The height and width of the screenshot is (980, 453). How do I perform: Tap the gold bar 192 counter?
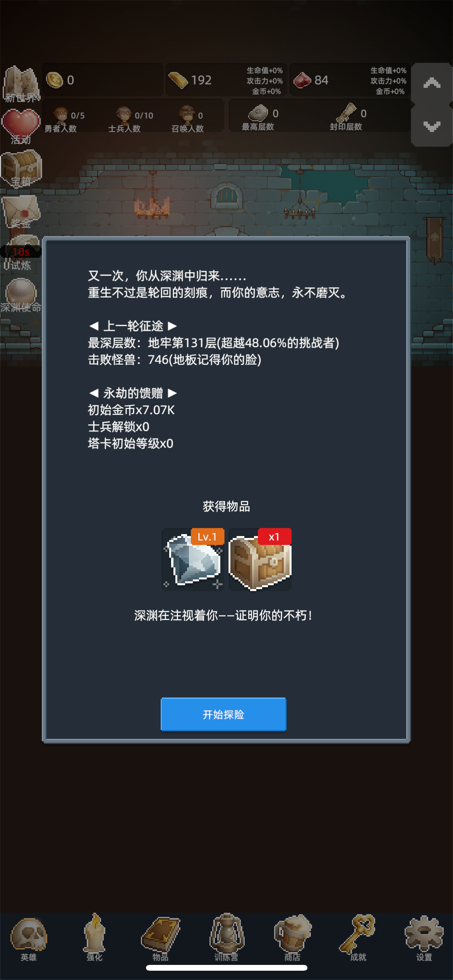pos(226,80)
